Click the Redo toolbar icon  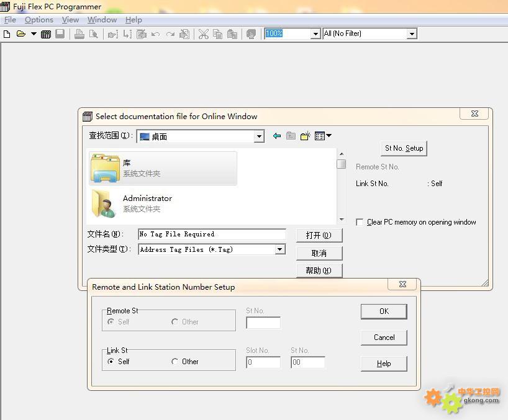[170, 34]
